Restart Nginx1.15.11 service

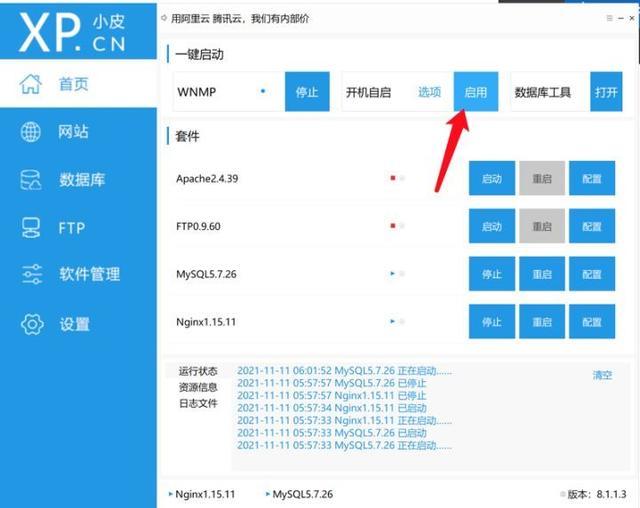(542, 322)
